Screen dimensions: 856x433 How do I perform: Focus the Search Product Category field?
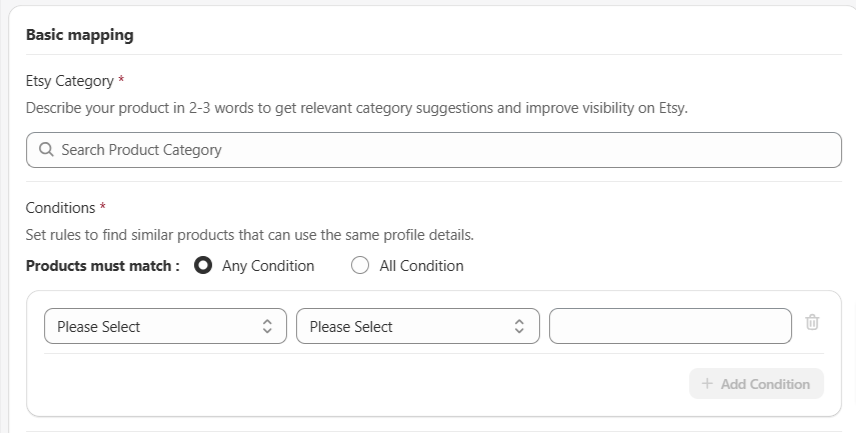(x=434, y=150)
